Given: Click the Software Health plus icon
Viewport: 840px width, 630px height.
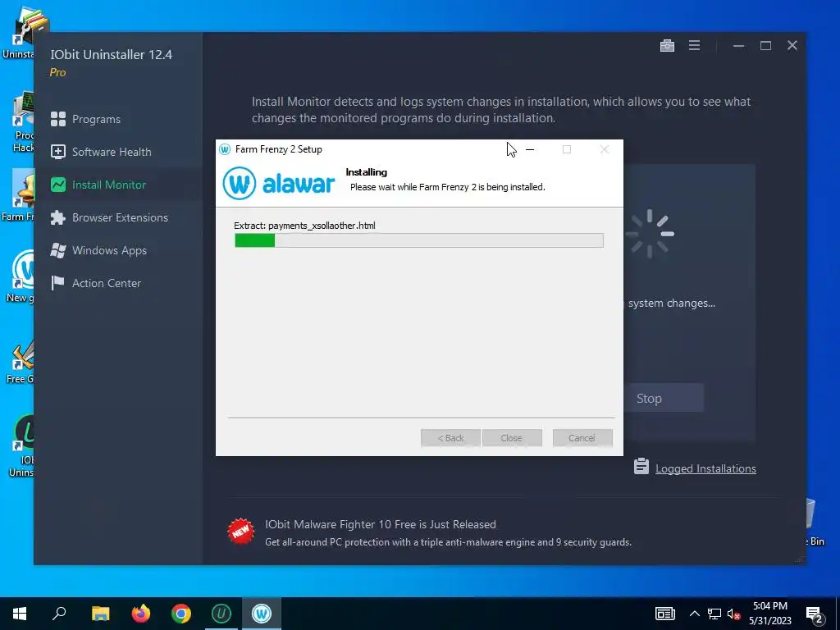Looking at the screenshot, I should tap(58, 152).
